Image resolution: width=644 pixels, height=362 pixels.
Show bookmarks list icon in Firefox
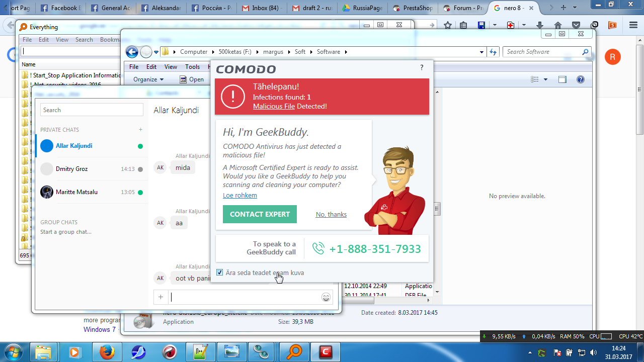[x=463, y=25]
